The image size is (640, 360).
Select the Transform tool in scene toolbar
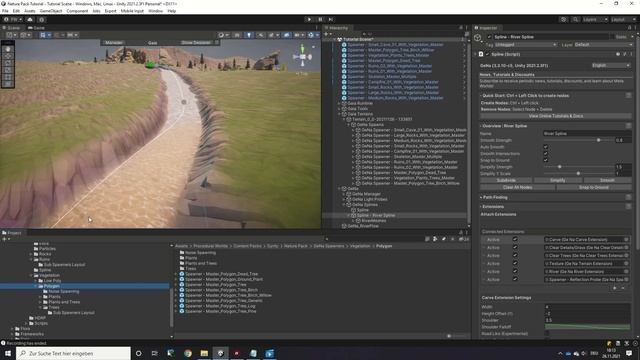[x=8, y=84]
